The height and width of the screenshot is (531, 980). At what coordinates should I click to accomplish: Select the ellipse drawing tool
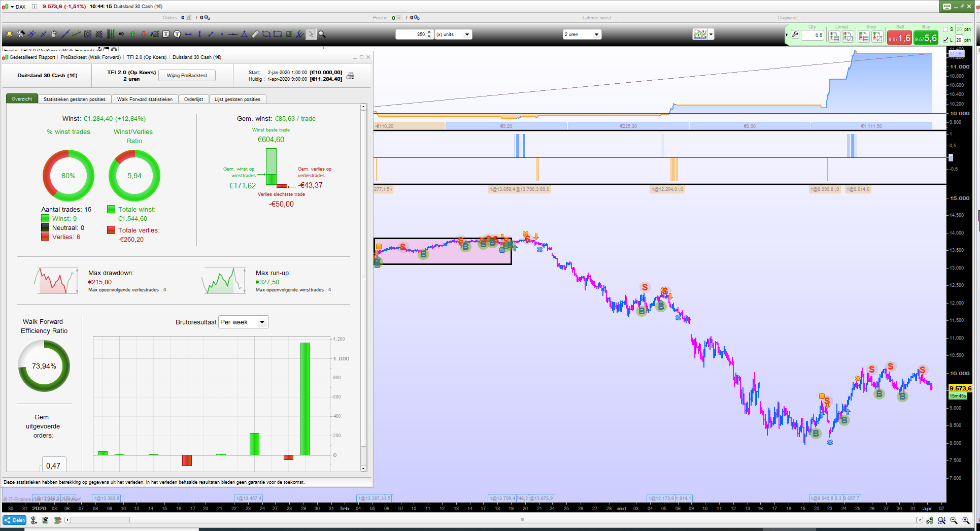266,35
